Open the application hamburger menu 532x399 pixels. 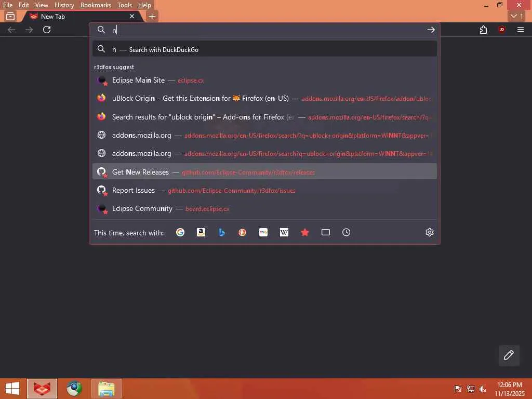click(521, 30)
